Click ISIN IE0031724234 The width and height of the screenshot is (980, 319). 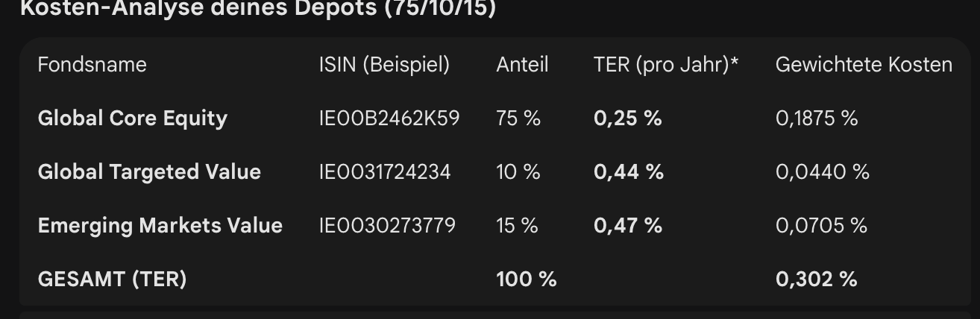tap(385, 172)
